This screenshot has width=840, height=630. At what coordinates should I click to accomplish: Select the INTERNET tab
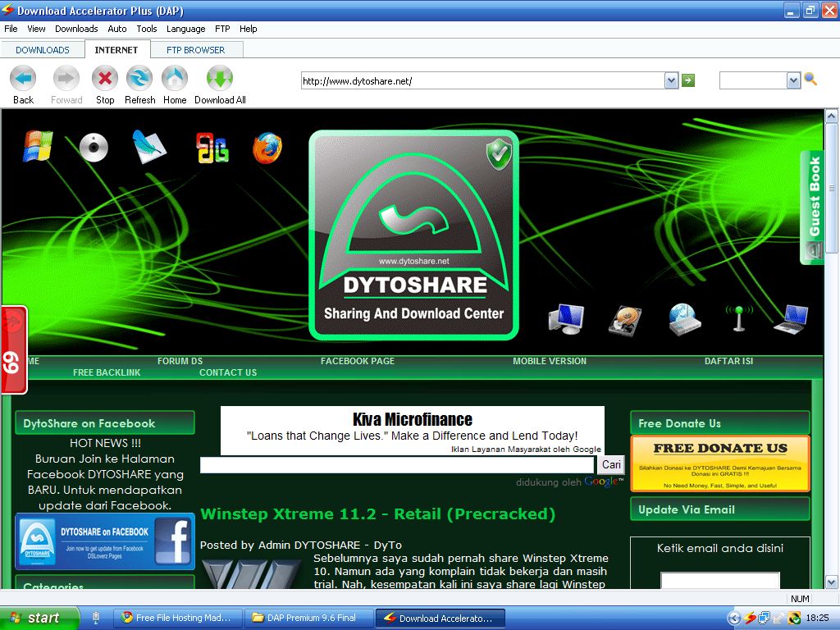tap(116, 50)
